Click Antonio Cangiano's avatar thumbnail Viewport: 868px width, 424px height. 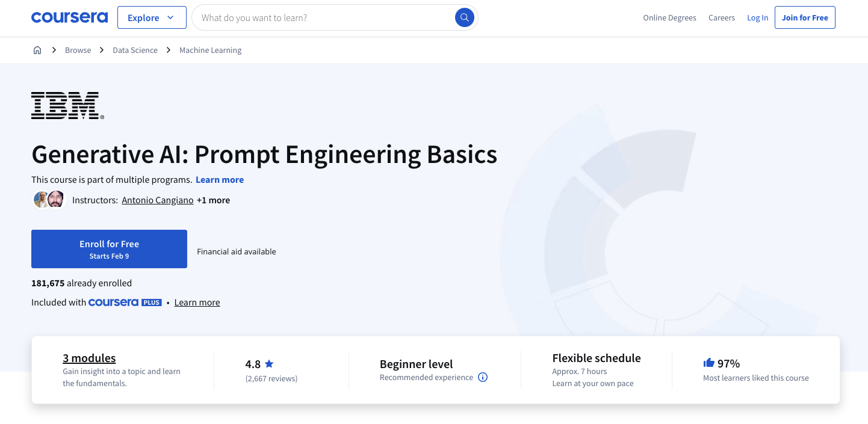coord(40,199)
